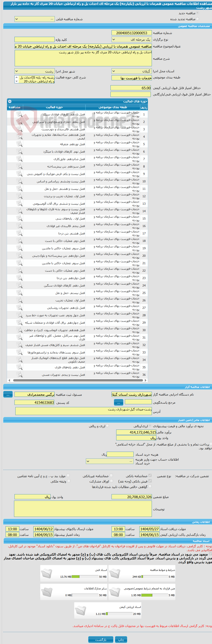Open view icon in row 13
The image size is (212, 644).
(19, 203)
